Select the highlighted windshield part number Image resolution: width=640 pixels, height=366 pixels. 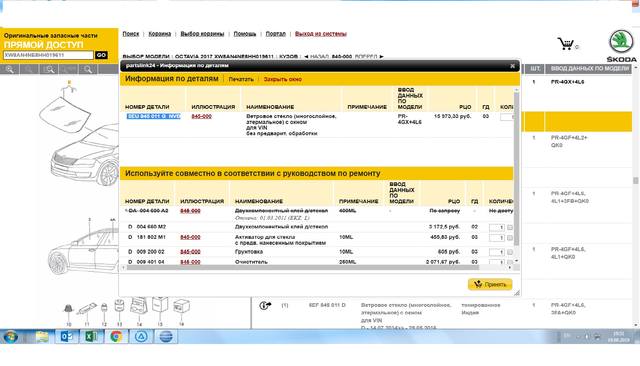click(153, 116)
